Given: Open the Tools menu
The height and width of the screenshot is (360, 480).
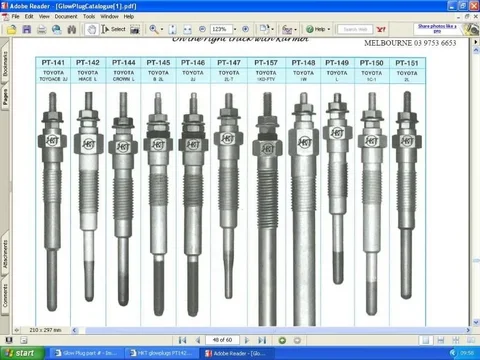Looking at the screenshot, I should point(89,16).
